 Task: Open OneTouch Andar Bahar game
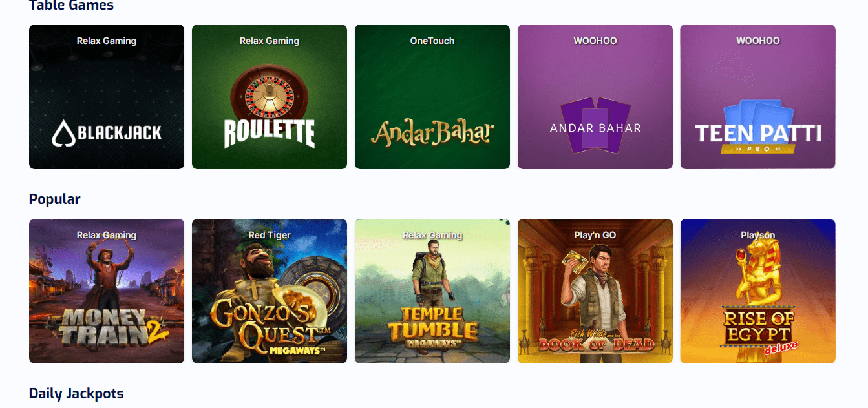coord(432,97)
